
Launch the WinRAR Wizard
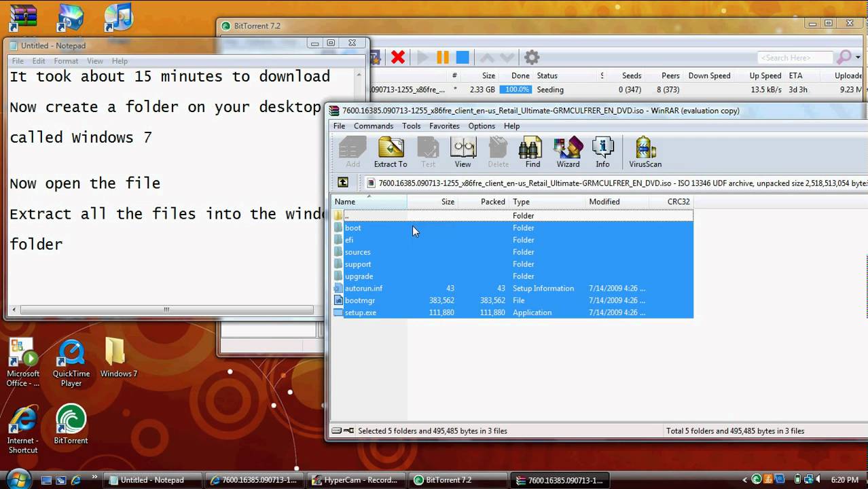point(568,152)
